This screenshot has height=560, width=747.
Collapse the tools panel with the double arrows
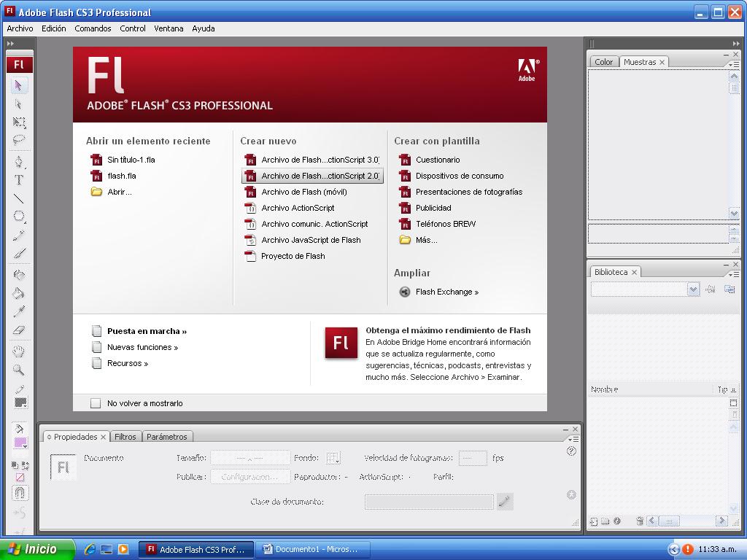click(9, 42)
